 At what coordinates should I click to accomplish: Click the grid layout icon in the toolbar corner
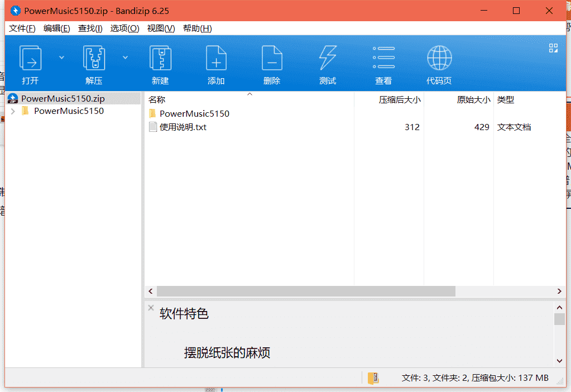tap(553, 48)
